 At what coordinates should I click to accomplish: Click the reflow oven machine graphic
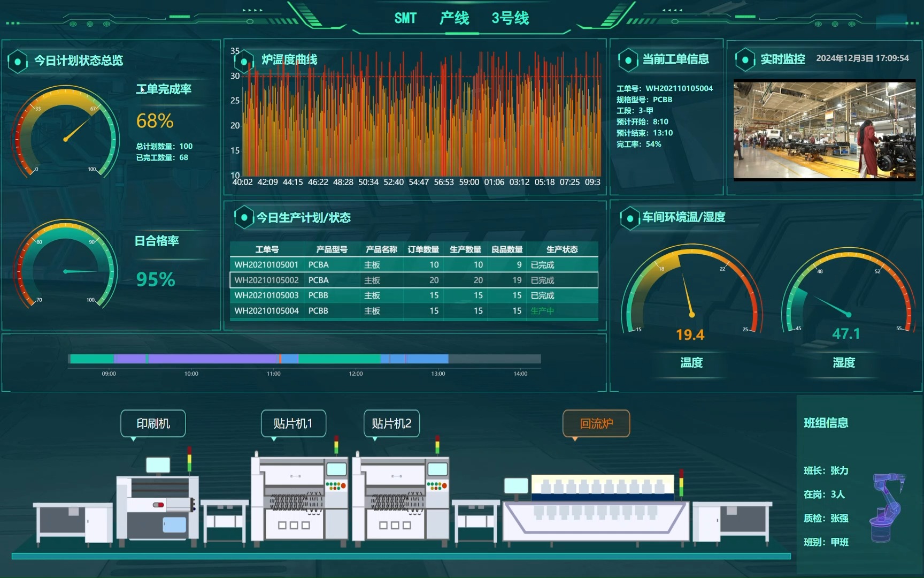point(596,509)
